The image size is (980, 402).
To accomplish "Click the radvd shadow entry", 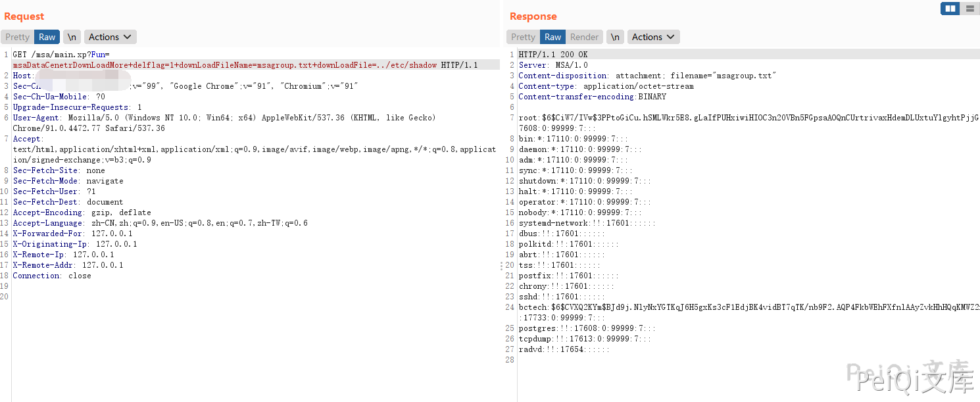I will pyautogui.click(x=564, y=349).
